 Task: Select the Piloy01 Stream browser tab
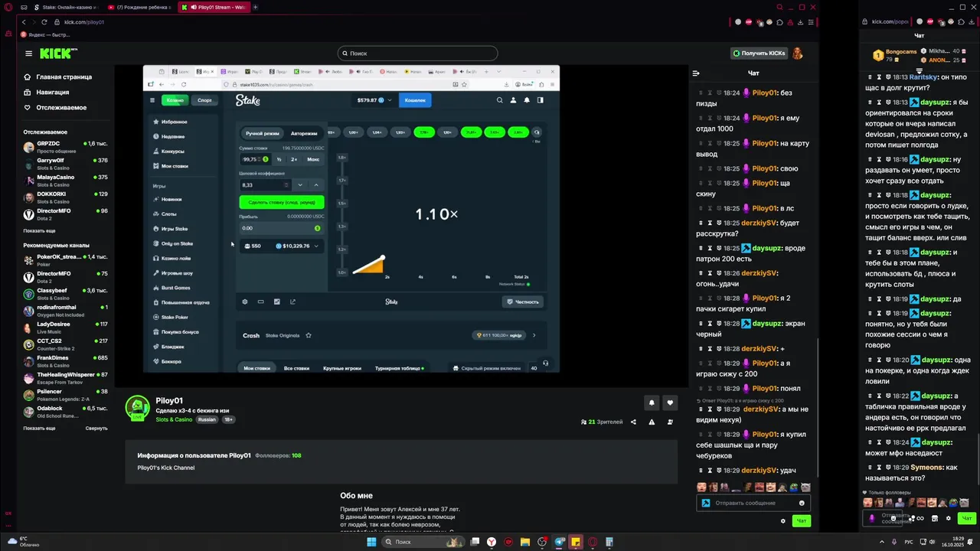pos(214,7)
